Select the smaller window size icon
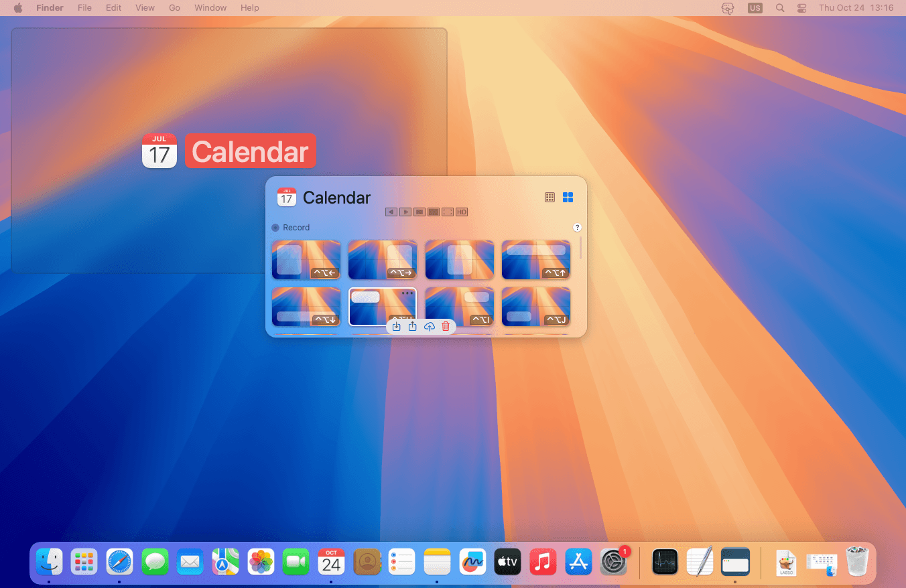The height and width of the screenshot is (588, 906). 419,212
